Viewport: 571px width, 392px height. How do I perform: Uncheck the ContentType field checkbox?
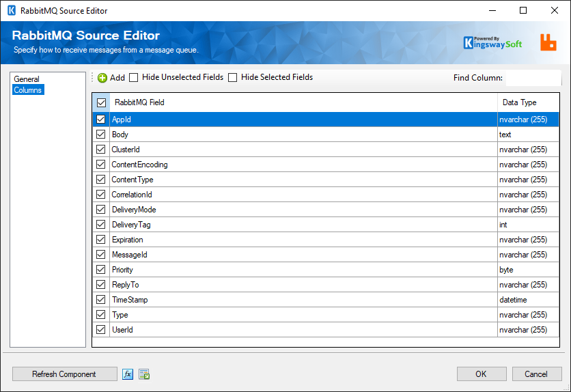[101, 180]
